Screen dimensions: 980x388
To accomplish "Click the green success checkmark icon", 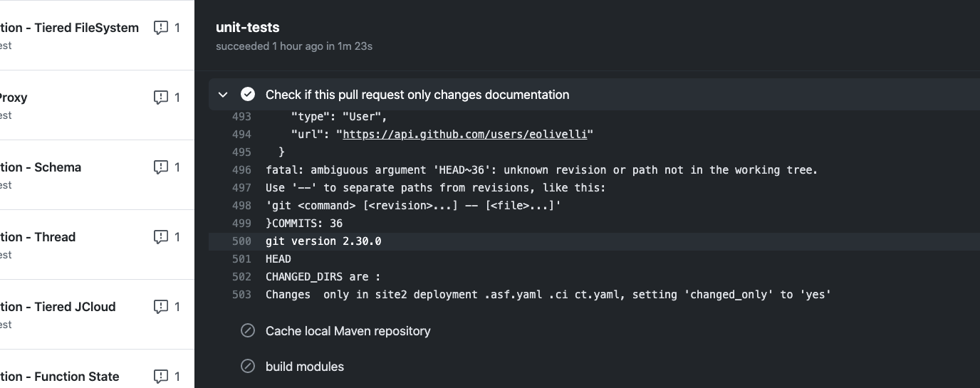I will [248, 95].
